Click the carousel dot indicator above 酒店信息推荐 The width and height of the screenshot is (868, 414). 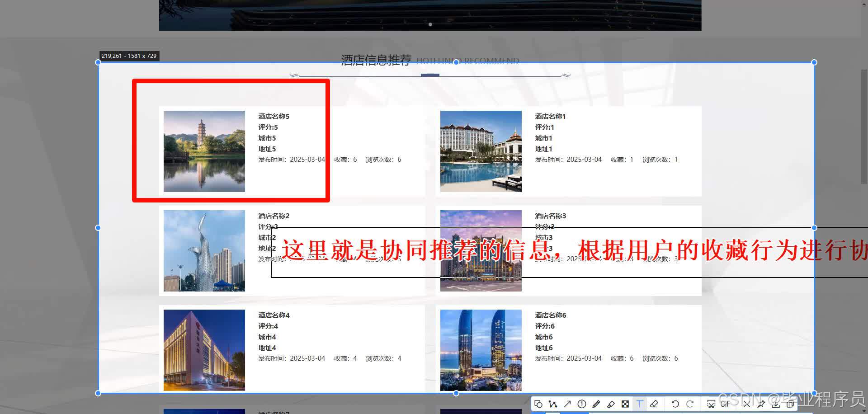tap(430, 24)
